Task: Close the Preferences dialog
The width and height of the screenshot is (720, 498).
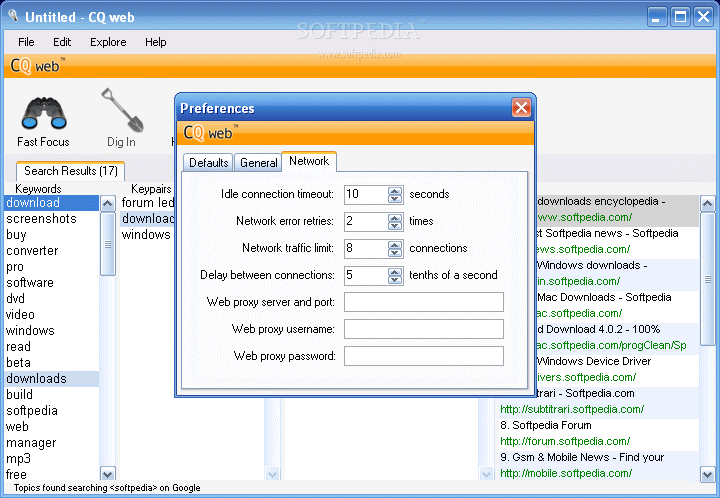Action: pos(521,108)
